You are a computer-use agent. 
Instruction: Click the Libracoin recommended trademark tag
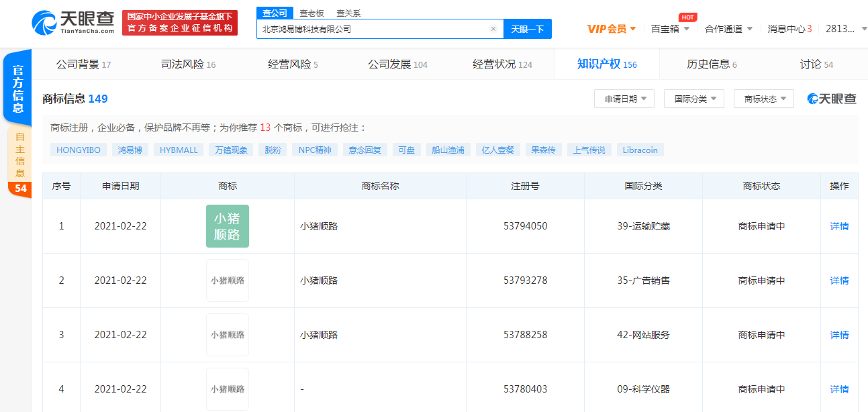coord(640,150)
